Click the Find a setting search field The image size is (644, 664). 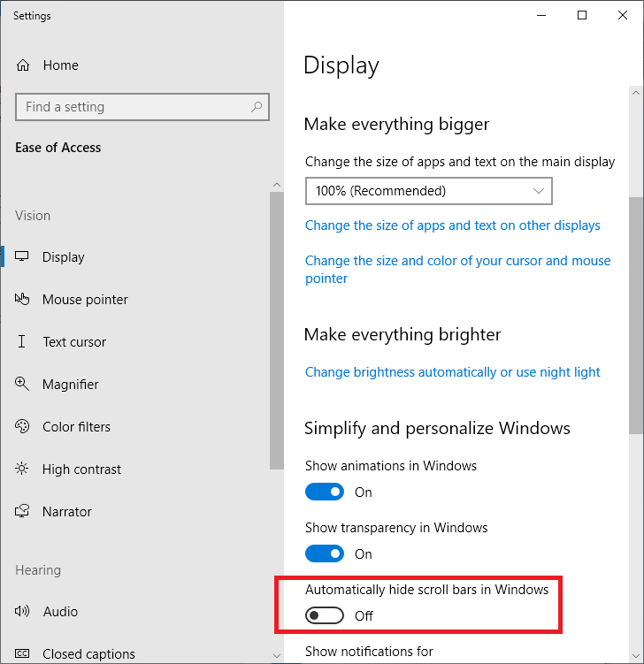click(x=133, y=107)
